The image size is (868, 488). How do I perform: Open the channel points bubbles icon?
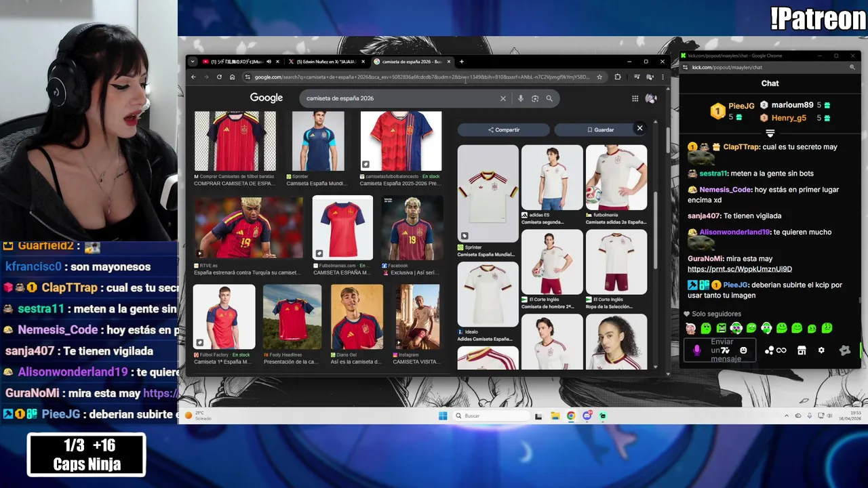pos(770,350)
